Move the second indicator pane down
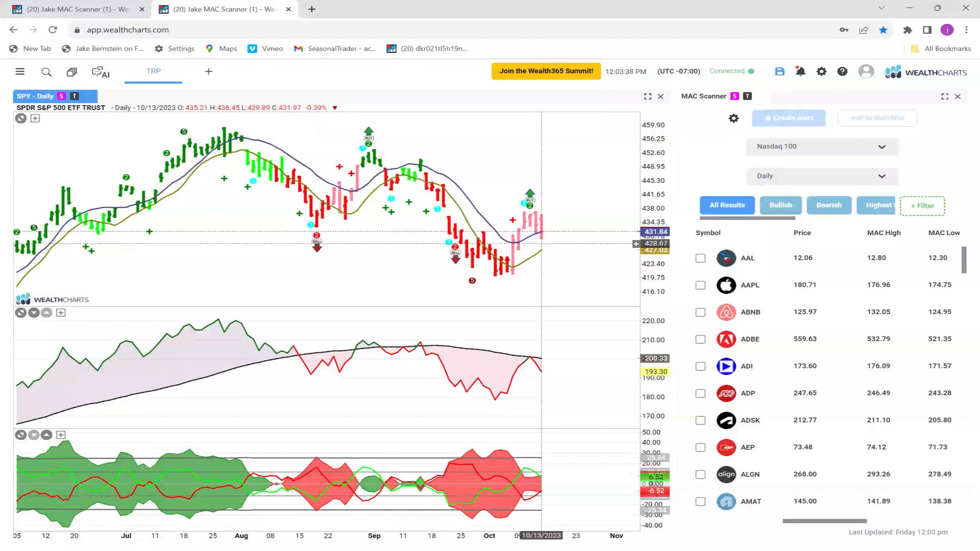The height and width of the screenshot is (551, 980). (x=34, y=313)
